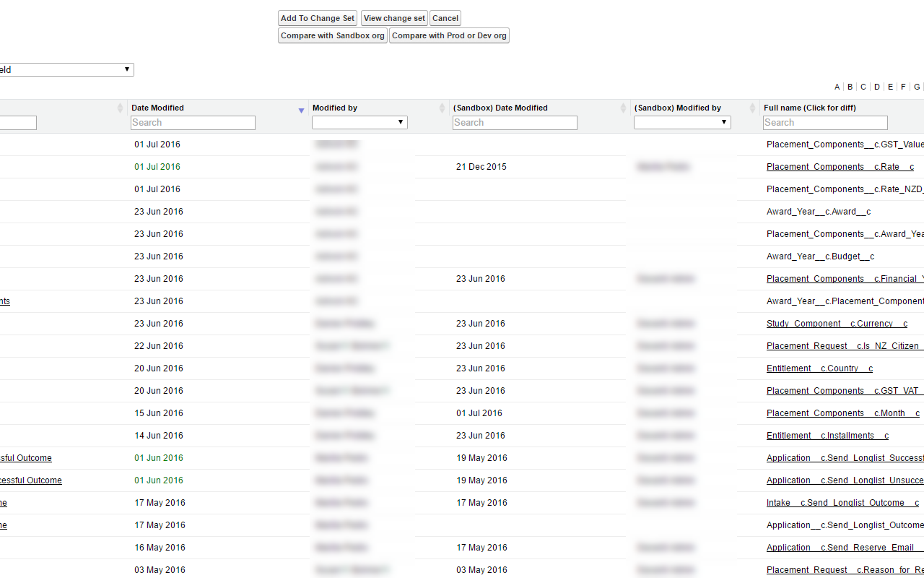
Task: Click the Date Modified search box
Action: coord(193,123)
